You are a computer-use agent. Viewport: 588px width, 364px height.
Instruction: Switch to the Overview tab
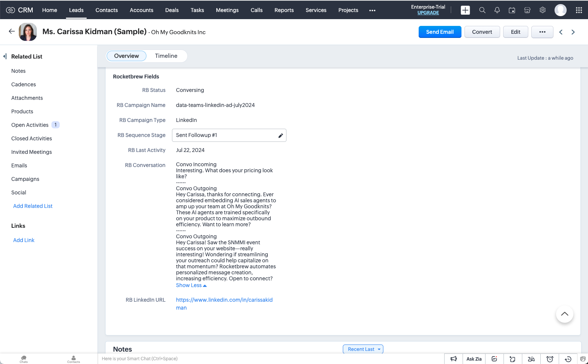(127, 56)
